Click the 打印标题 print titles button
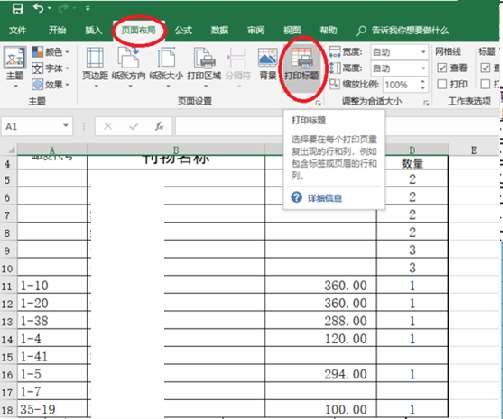Viewport: 503px width, 419px height. (302, 68)
